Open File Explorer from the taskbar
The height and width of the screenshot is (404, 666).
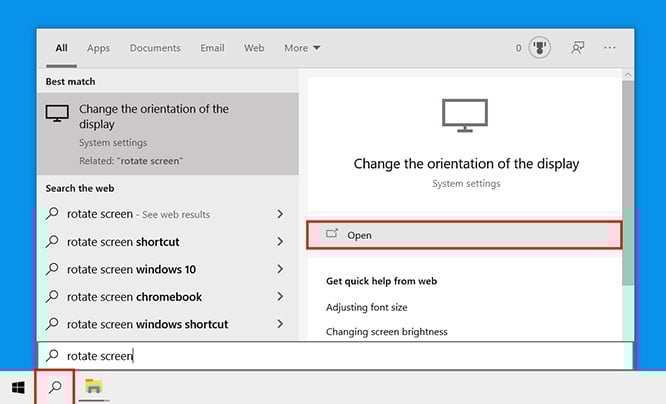(94, 387)
